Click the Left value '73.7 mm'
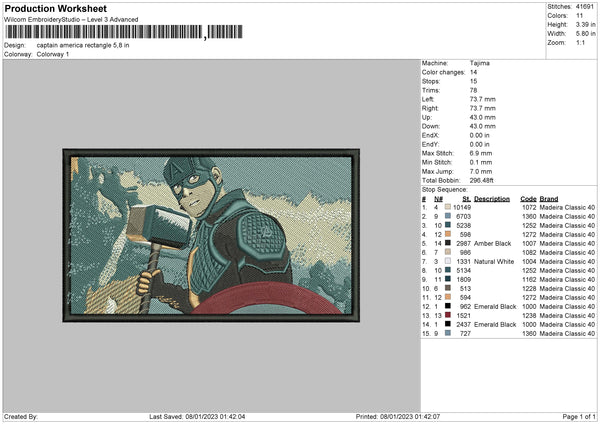Screen dimensions: 600x424 pyautogui.click(x=483, y=99)
